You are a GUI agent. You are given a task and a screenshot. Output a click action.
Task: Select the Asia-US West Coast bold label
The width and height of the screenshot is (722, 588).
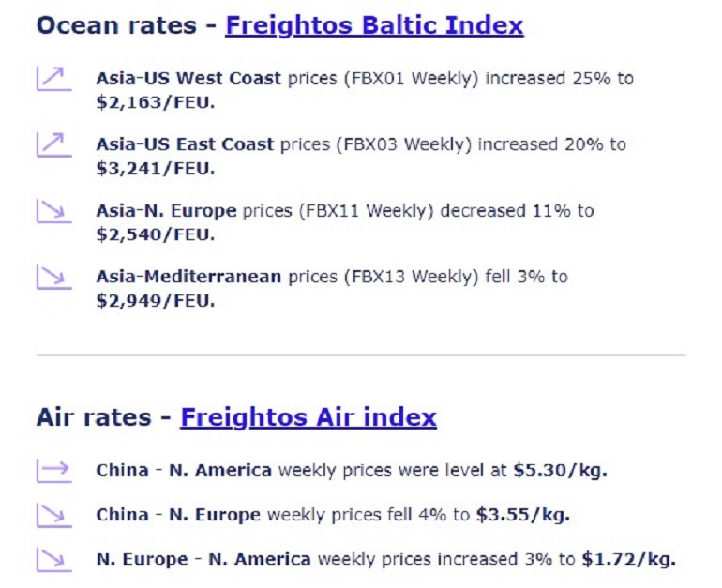tap(188, 78)
